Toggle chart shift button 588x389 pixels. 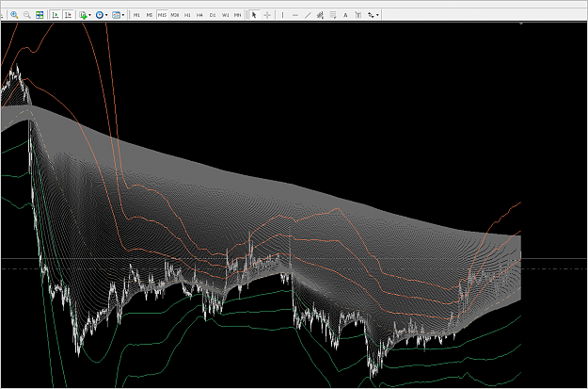tap(68, 15)
